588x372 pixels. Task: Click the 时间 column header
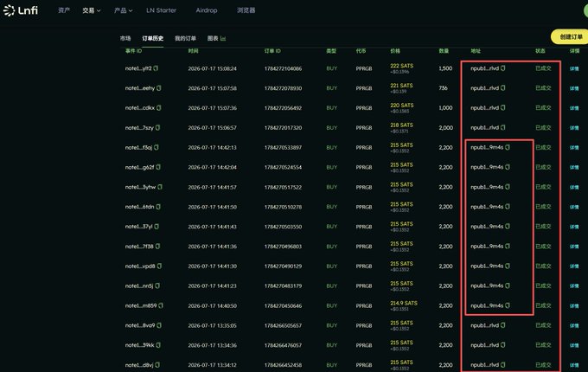pyautogui.click(x=193, y=51)
